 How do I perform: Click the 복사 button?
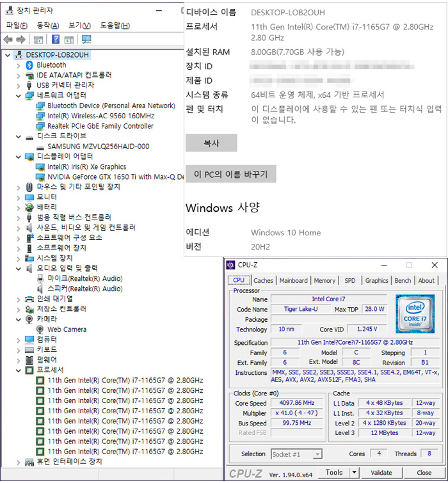click(x=211, y=143)
